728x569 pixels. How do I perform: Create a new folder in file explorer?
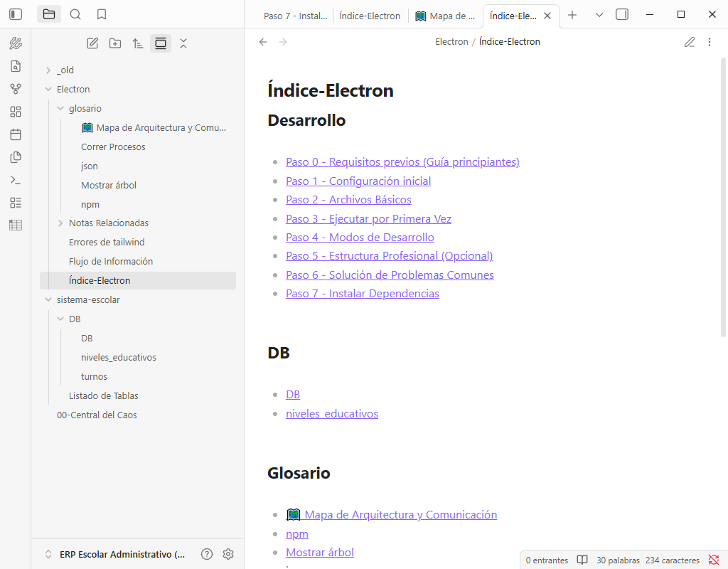point(115,43)
